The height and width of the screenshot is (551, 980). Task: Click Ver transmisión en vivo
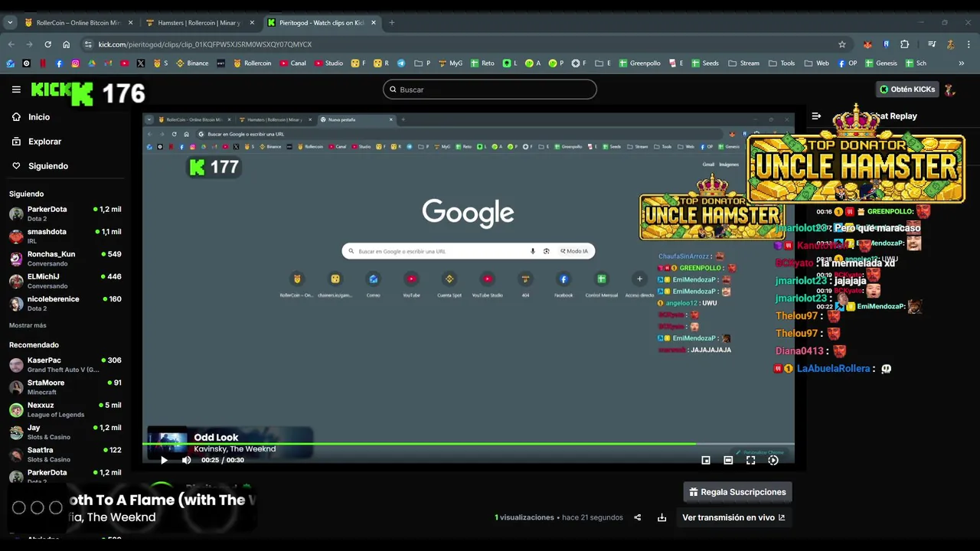coord(733,517)
